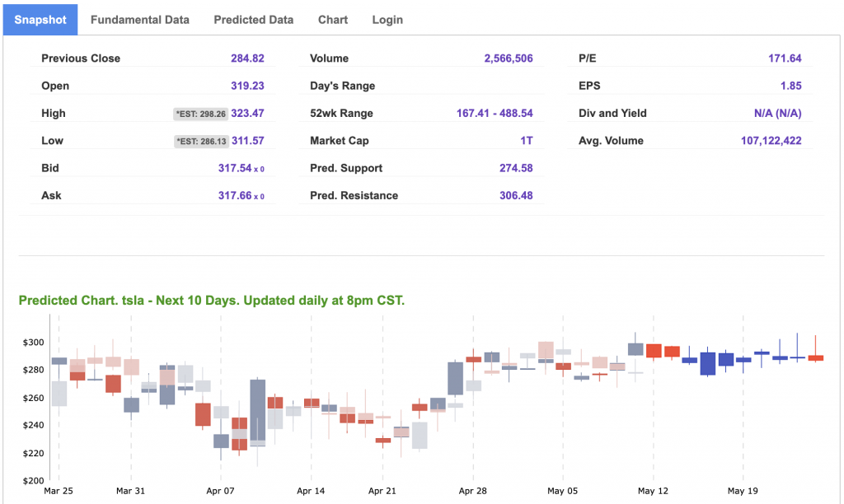Click the Previous Close value 284.82
The width and height of the screenshot is (844, 504).
(x=247, y=58)
